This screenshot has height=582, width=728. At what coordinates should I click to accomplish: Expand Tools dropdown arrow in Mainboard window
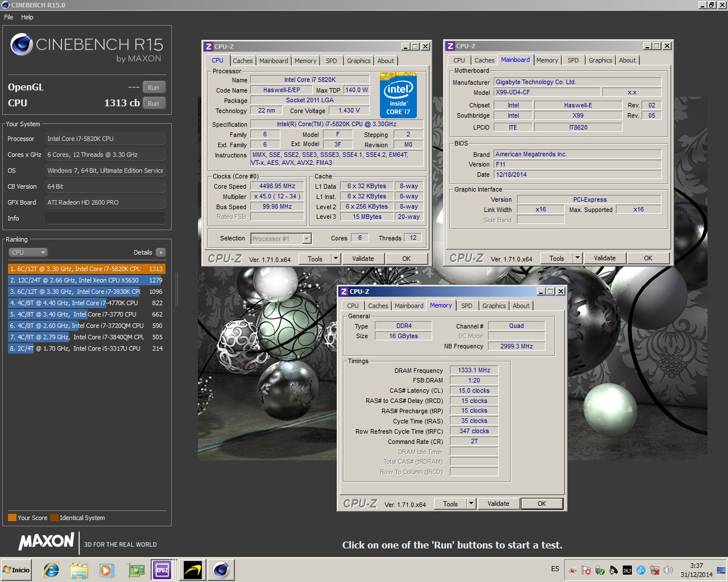tap(578, 258)
